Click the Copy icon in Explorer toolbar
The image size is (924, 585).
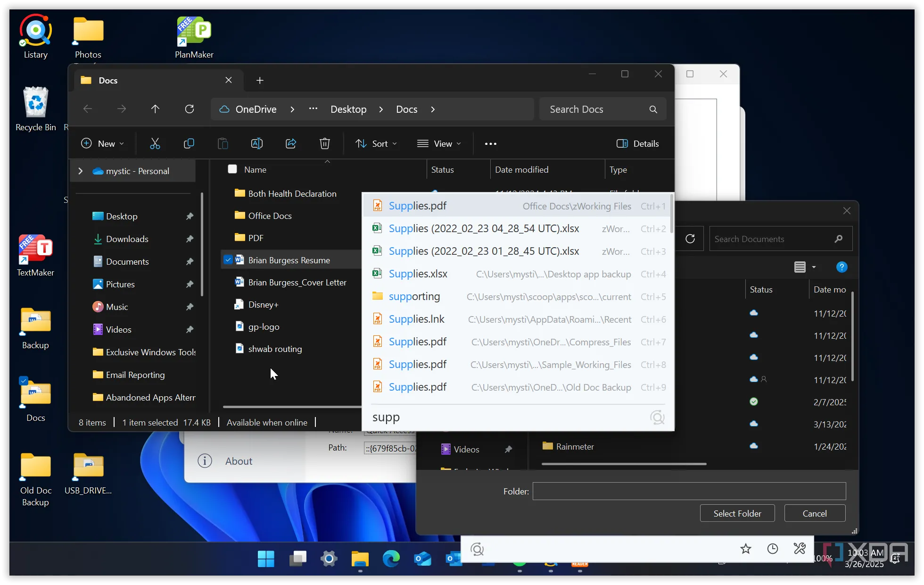tap(189, 143)
